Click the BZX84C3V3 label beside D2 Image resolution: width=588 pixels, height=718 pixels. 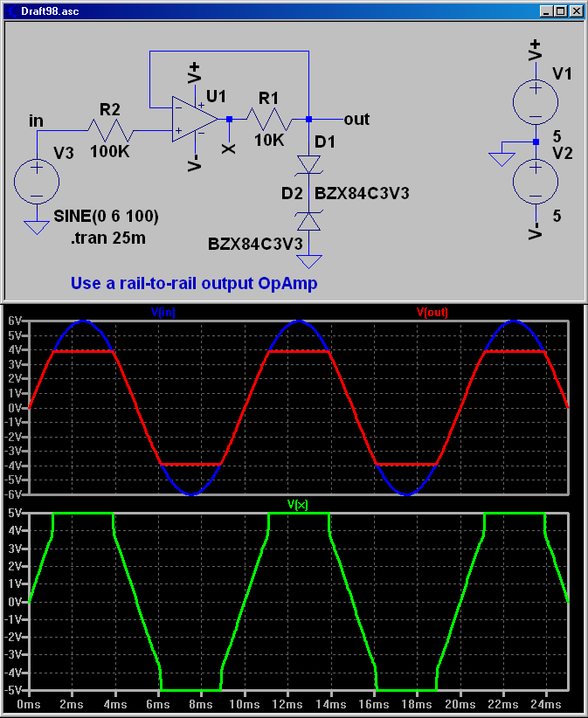point(255,244)
